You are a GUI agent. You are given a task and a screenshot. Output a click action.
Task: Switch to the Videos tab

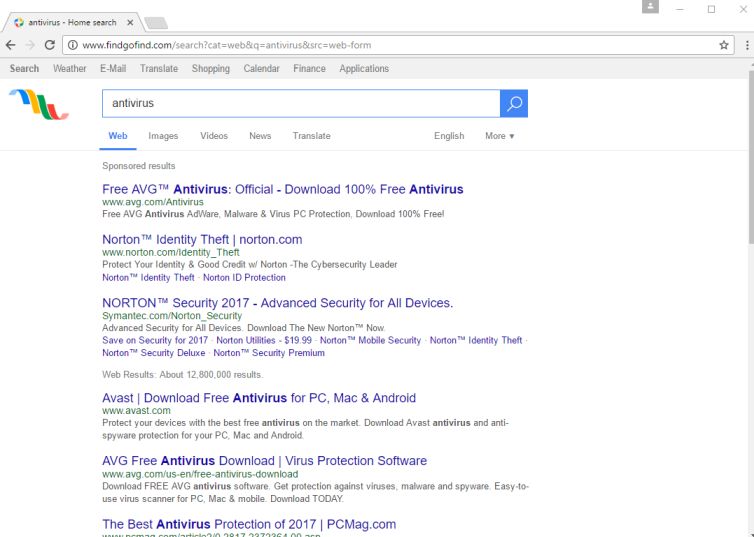pyautogui.click(x=214, y=136)
